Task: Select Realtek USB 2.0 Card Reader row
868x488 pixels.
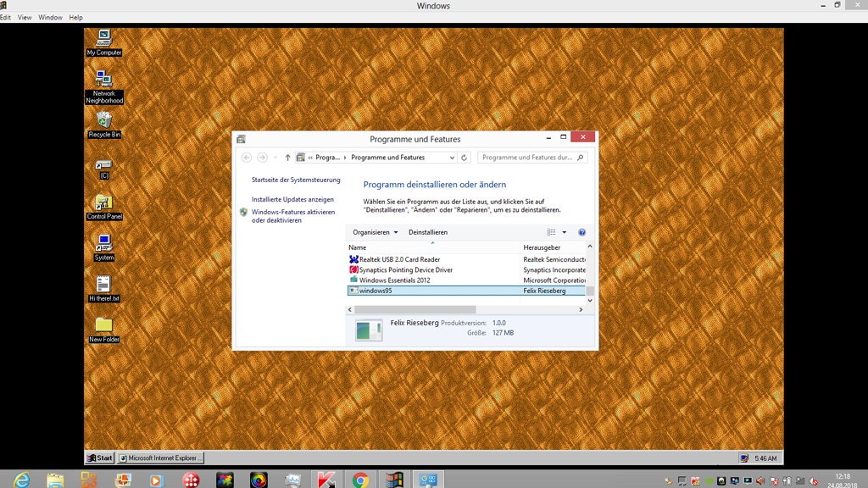Action: point(466,259)
